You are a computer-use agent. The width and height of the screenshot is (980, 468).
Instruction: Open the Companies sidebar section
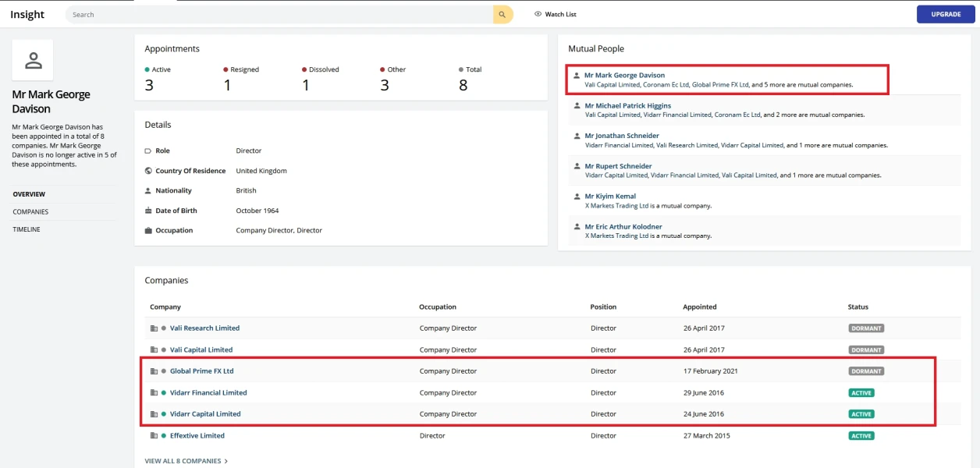30,211
